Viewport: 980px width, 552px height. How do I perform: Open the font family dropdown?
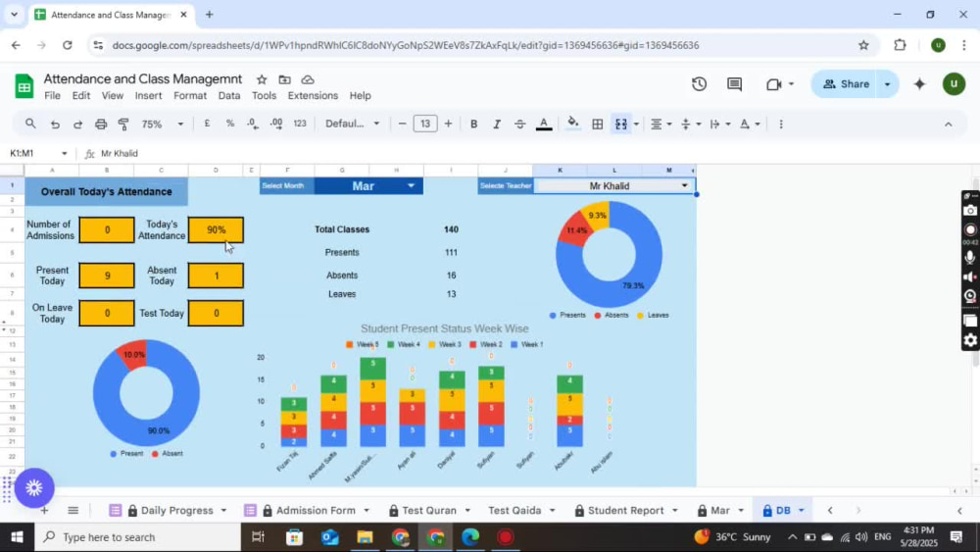coord(353,124)
